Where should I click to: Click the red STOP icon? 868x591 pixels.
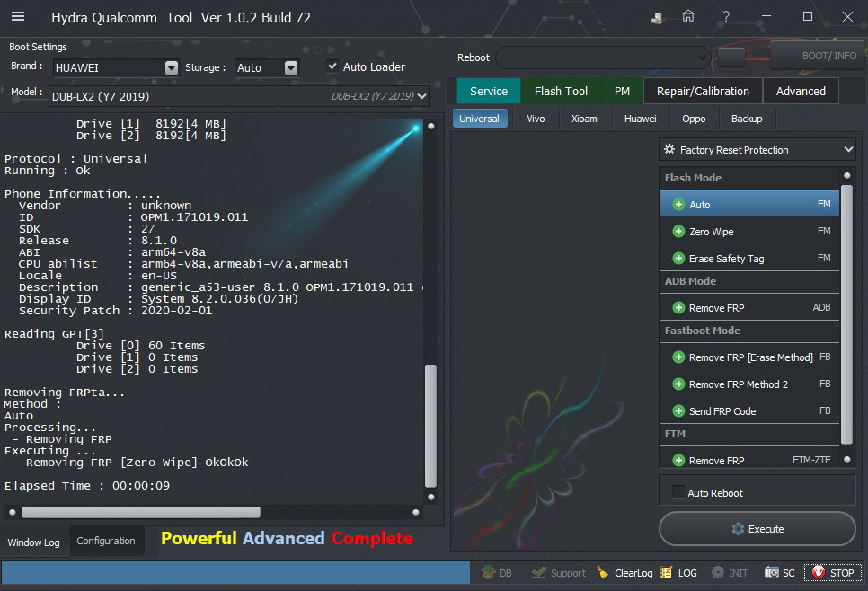[819, 572]
